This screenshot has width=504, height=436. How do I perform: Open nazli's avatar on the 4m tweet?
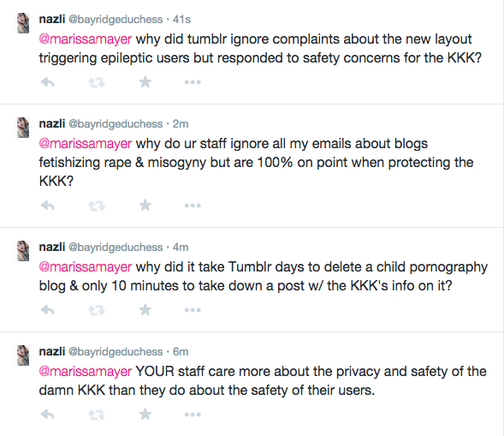23,251
